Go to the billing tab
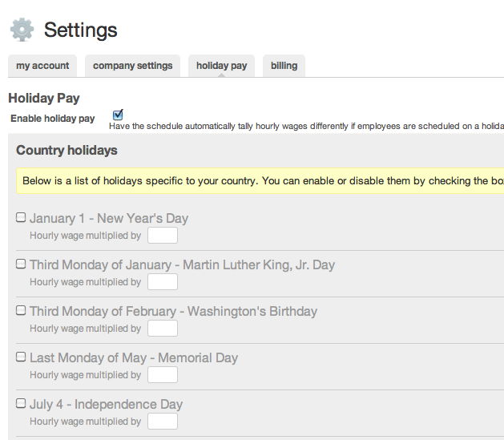This screenshot has height=440, width=504. (284, 66)
